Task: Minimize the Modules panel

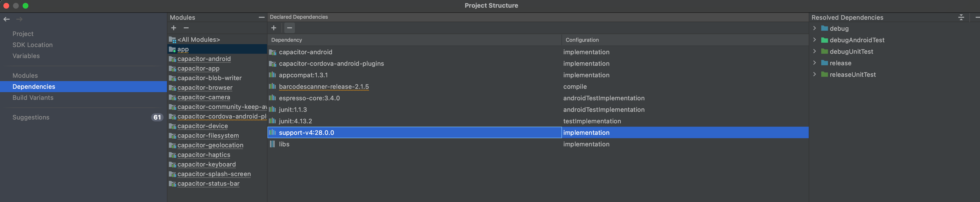Action: 261,17
